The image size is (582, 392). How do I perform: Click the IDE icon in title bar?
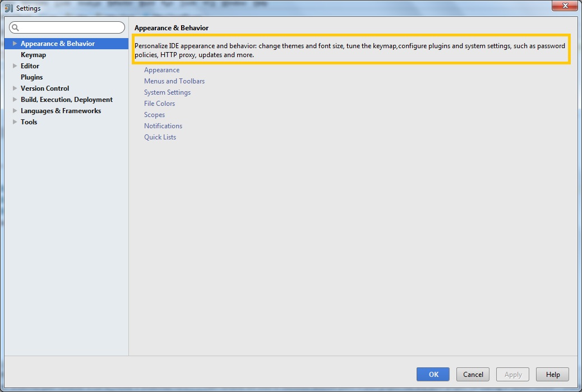click(x=8, y=8)
